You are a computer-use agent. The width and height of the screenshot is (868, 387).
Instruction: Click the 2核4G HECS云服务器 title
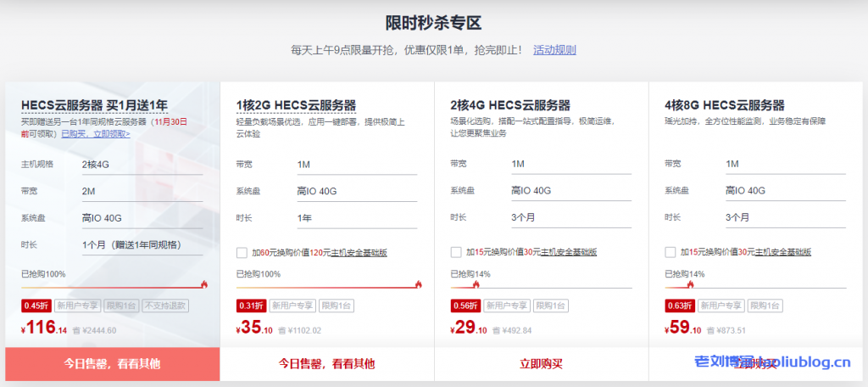(510, 105)
